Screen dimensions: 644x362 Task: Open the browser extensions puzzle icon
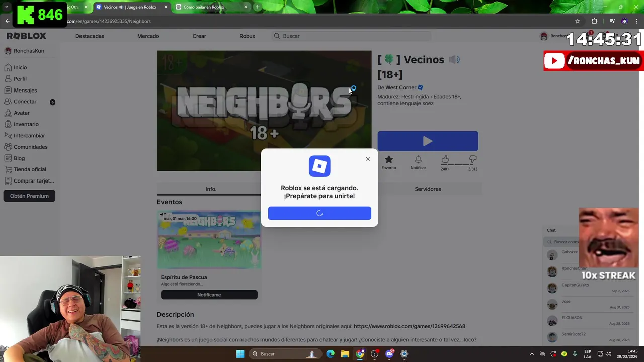point(594,21)
